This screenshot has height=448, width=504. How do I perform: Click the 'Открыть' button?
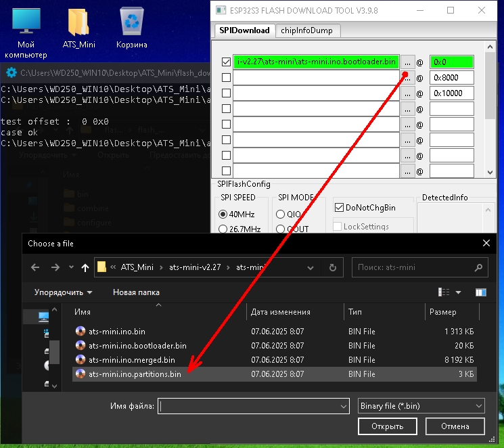coord(388,426)
